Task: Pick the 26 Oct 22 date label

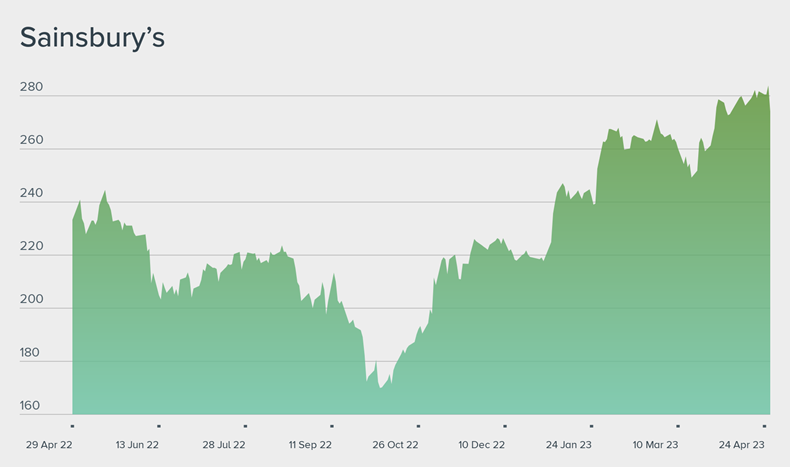Action: 396,444
